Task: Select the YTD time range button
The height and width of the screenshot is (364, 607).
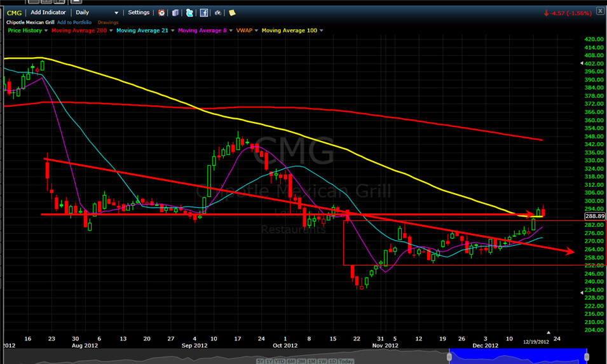Action: pos(280,361)
